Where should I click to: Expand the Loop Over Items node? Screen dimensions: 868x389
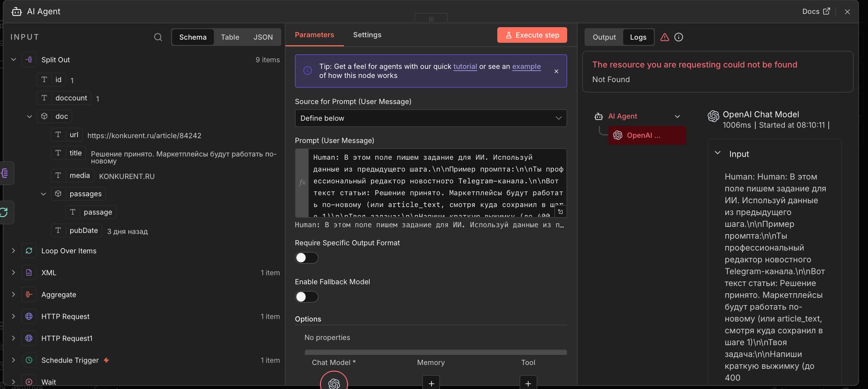[x=14, y=251]
